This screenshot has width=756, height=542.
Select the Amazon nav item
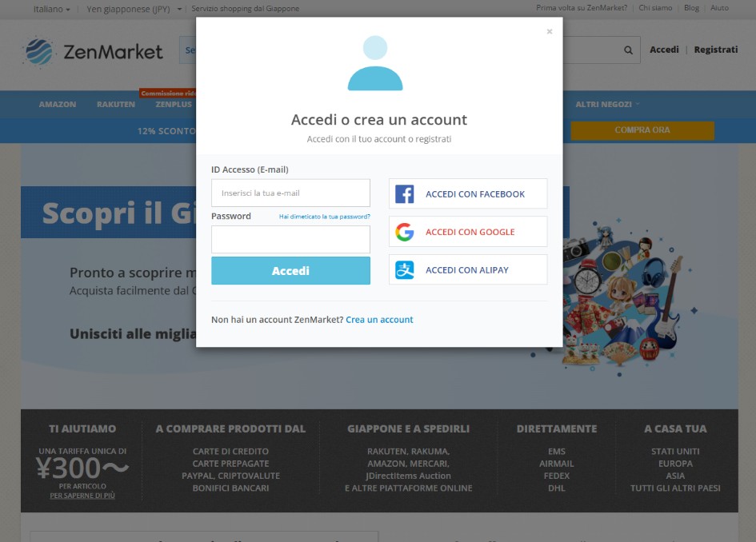click(x=58, y=104)
